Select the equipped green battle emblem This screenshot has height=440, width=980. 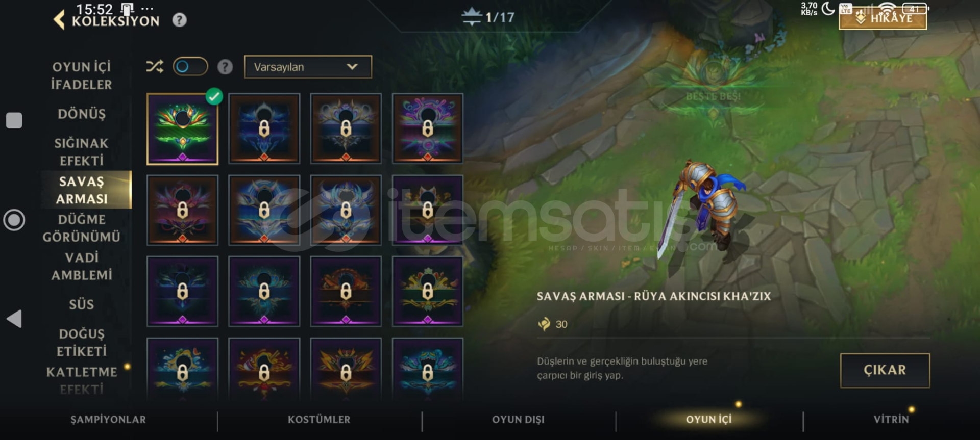click(182, 129)
